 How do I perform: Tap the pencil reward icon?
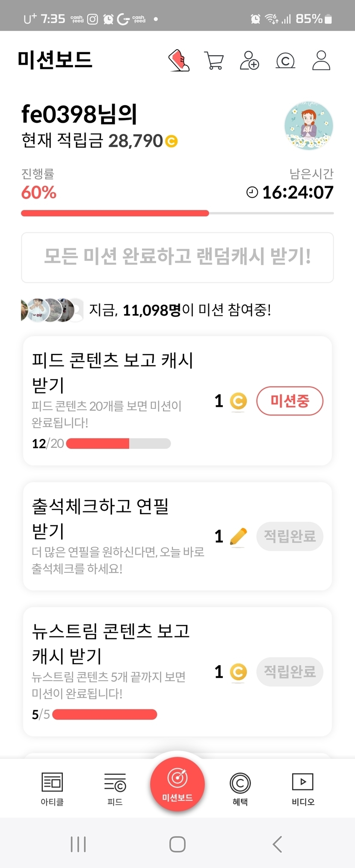click(238, 536)
